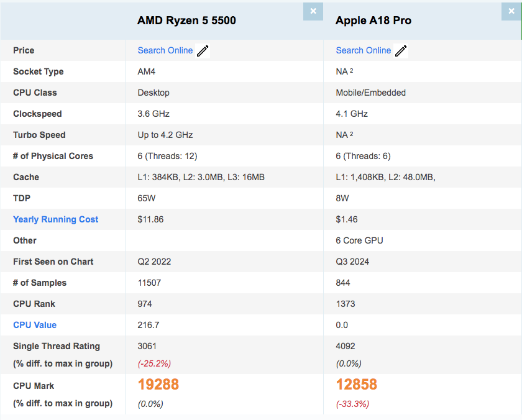This screenshot has height=420, width=522.
Task: Click the L3: 16MB cache value for Ryzen
Action: 246,178
